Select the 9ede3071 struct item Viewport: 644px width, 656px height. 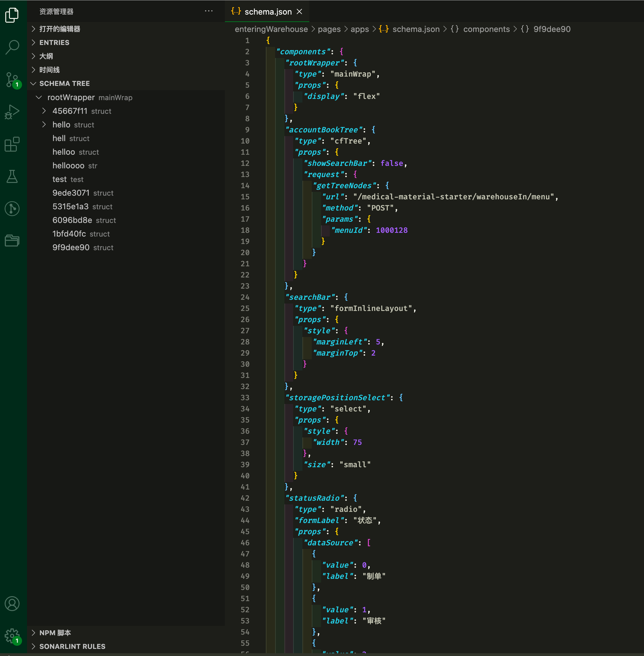pos(126,193)
